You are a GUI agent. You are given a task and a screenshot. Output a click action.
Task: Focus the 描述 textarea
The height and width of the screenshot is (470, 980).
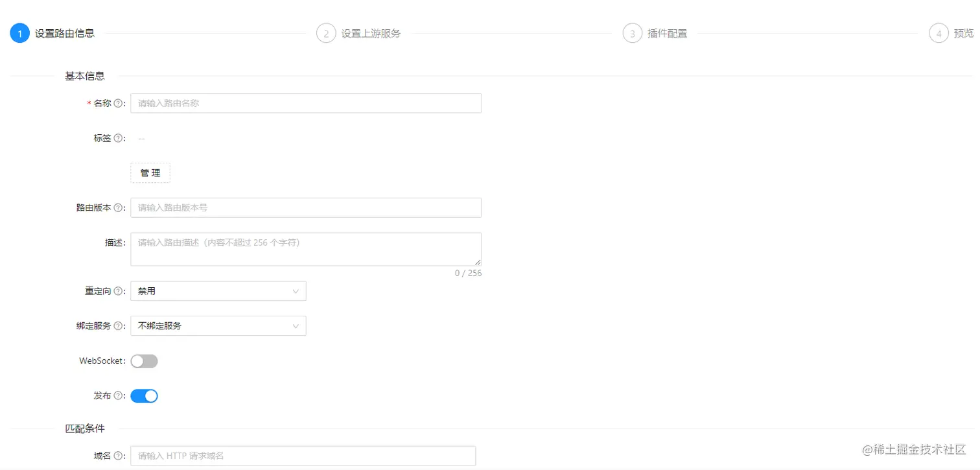click(306, 249)
